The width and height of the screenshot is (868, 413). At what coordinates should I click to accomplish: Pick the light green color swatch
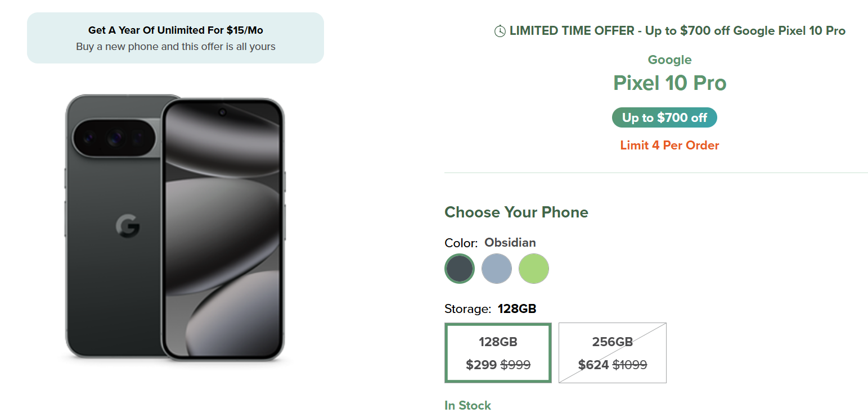(534, 269)
